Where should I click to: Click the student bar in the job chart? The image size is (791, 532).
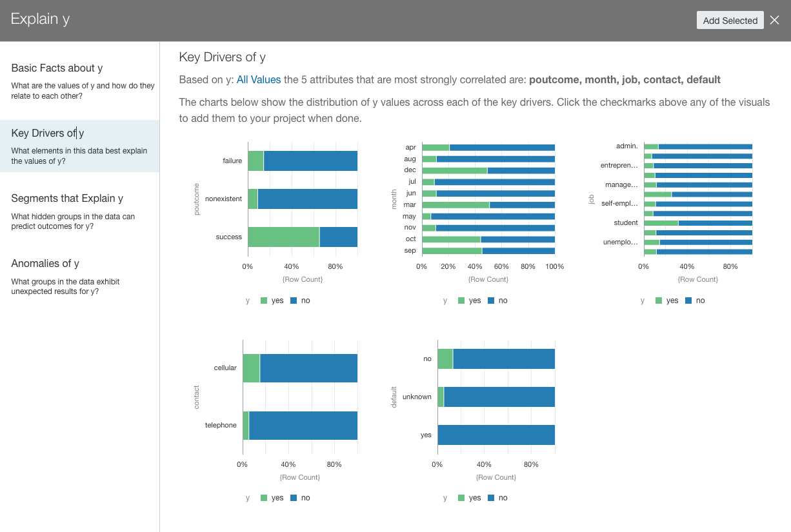pyautogui.click(x=697, y=222)
